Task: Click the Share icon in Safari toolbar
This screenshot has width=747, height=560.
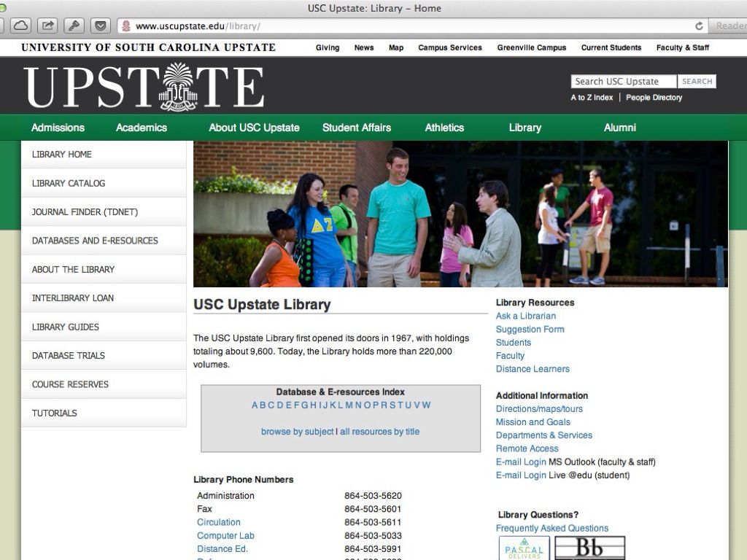Action: (x=47, y=26)
